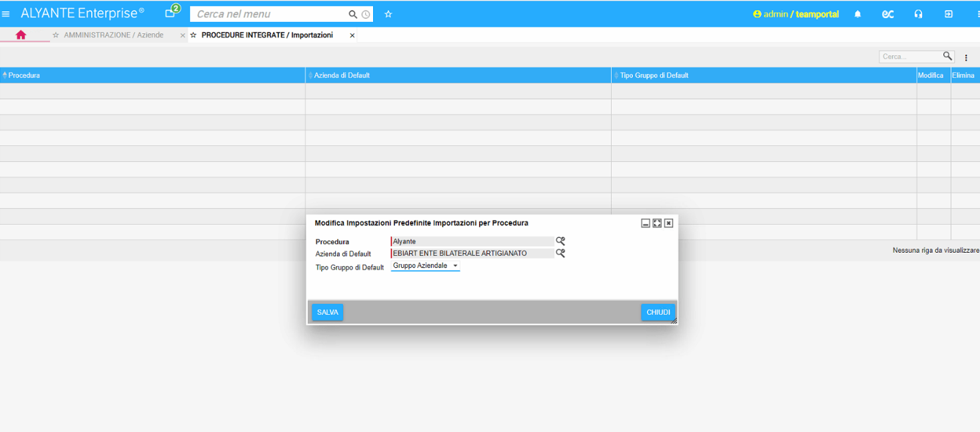Image resolution: width=980 pixels, height=432 pixels.
Task: Expand the Tipo Gruppo di Default dropdown
Action: click(426, 265)
